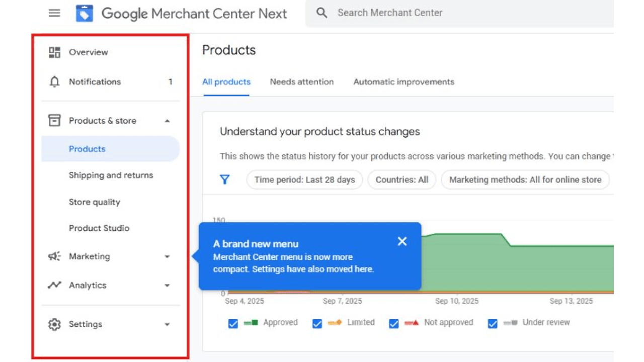Expand the Settings section arrow
This screenshot has height=362, width=644.
(167, 325)
